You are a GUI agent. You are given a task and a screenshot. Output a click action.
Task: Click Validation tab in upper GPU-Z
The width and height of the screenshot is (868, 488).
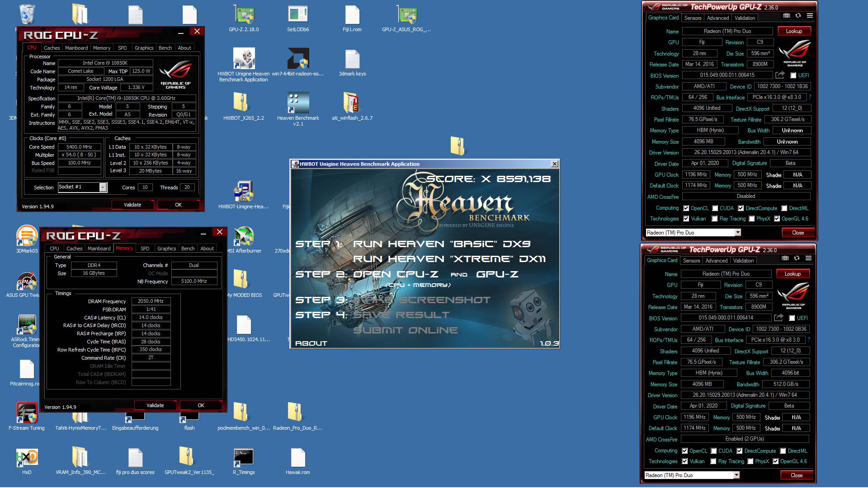(745, 18)
